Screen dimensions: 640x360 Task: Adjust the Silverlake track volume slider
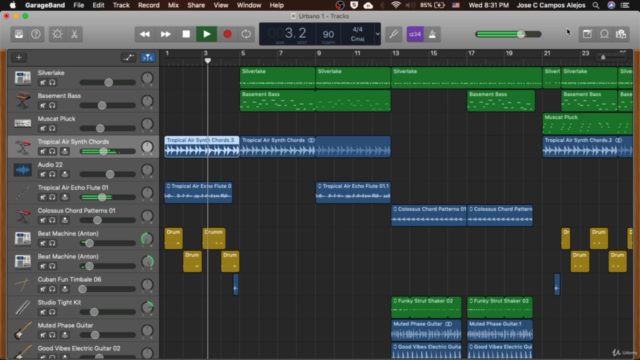pyautogui.click(x=108, y=82)
